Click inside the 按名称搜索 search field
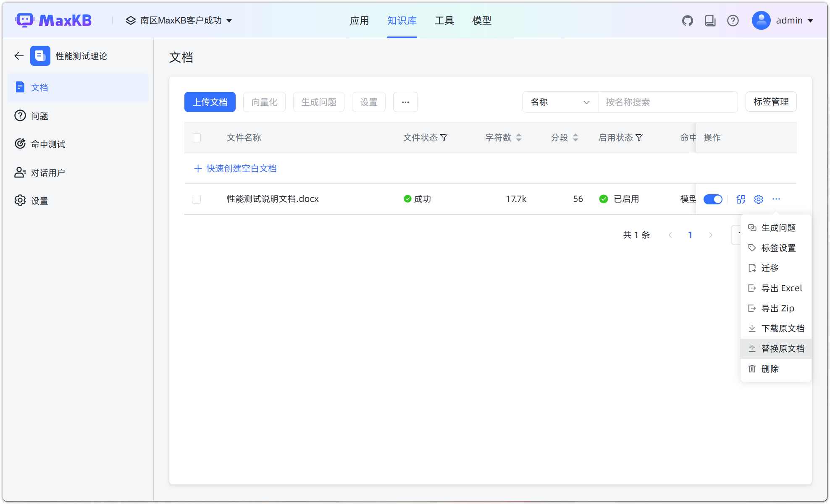 click(668, 102)
